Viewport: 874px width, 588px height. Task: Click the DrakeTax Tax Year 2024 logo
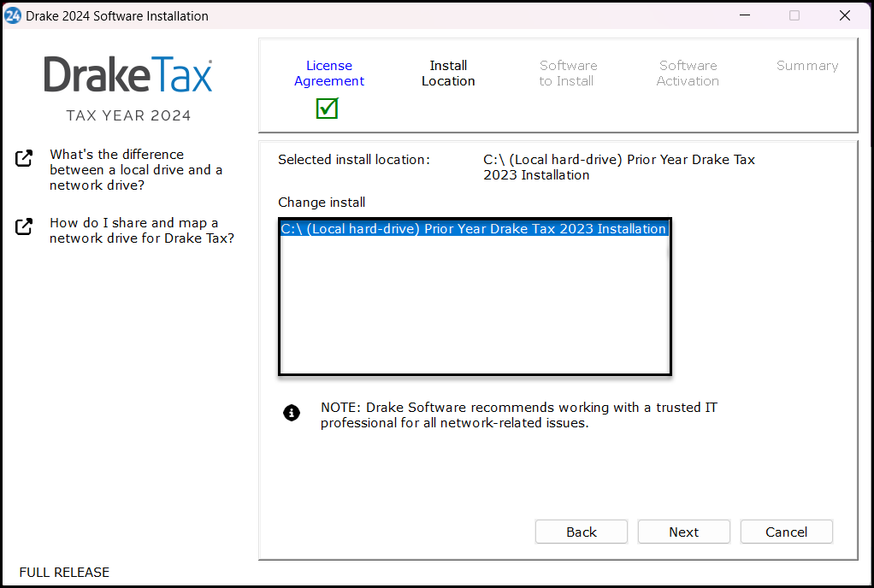tap(128, 89)
